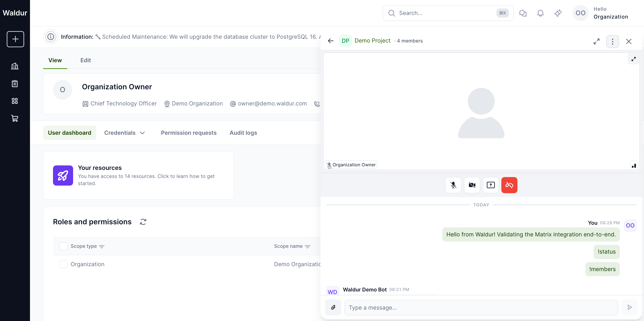The height and width of the screenshot is (321, 644).
Task: Click the OO avatar beside your message
Action: [630, 225]
